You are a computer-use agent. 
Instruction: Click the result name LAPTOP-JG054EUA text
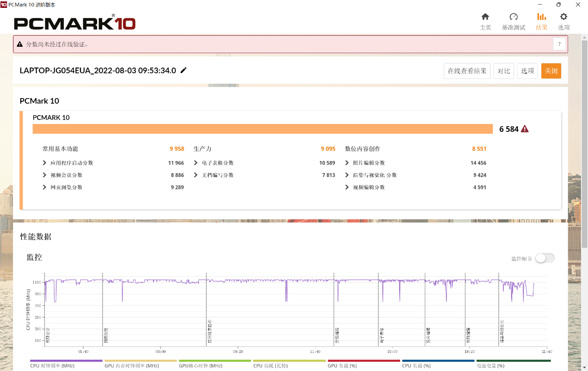click(x=98, y=71)
